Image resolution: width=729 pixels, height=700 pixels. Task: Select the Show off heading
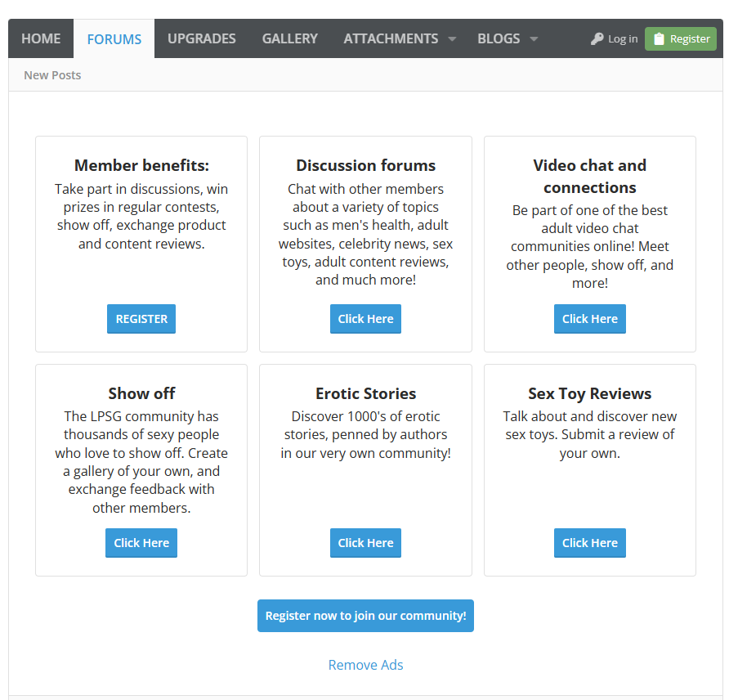coord(141,393)
